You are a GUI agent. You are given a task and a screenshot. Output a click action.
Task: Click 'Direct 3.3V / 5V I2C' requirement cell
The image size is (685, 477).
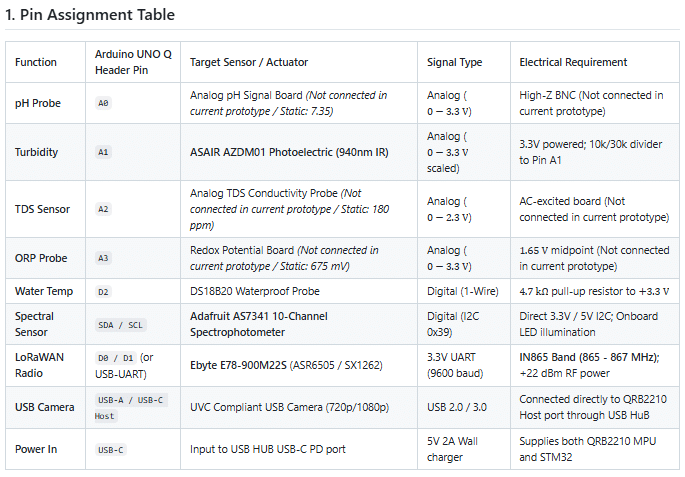coord(595,324)
